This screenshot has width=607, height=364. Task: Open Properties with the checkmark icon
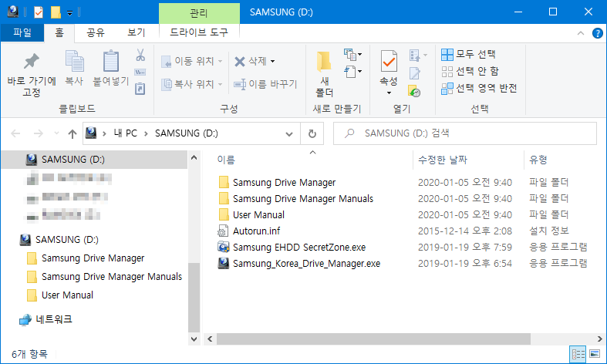tap(389, 61)
